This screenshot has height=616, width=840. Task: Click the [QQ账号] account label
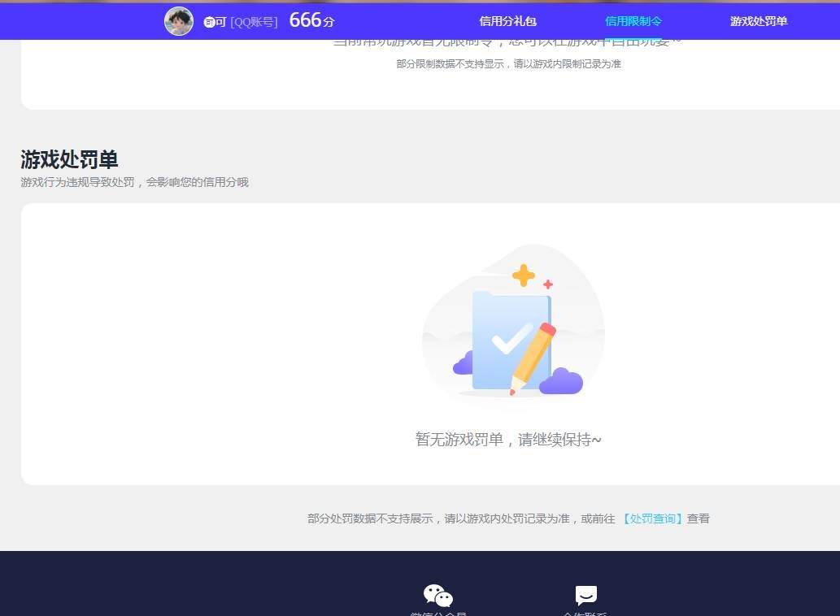pyautogui.click(x=254, y=22)
